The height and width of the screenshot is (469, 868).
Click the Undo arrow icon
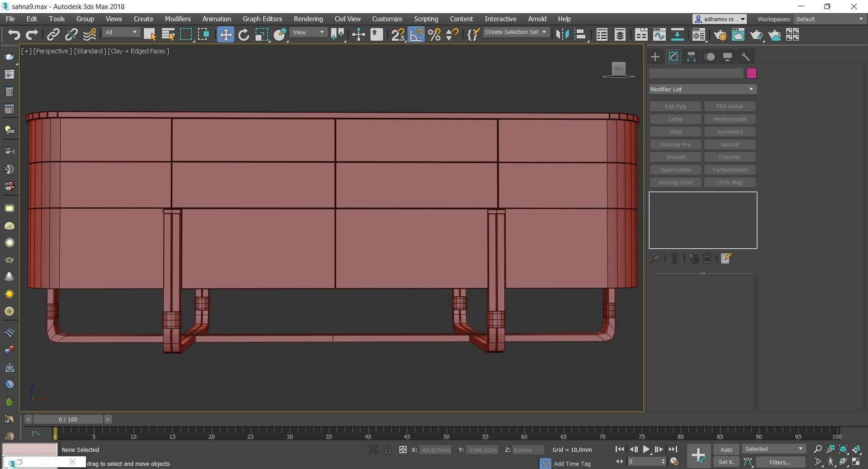click(x=14, y=35)
